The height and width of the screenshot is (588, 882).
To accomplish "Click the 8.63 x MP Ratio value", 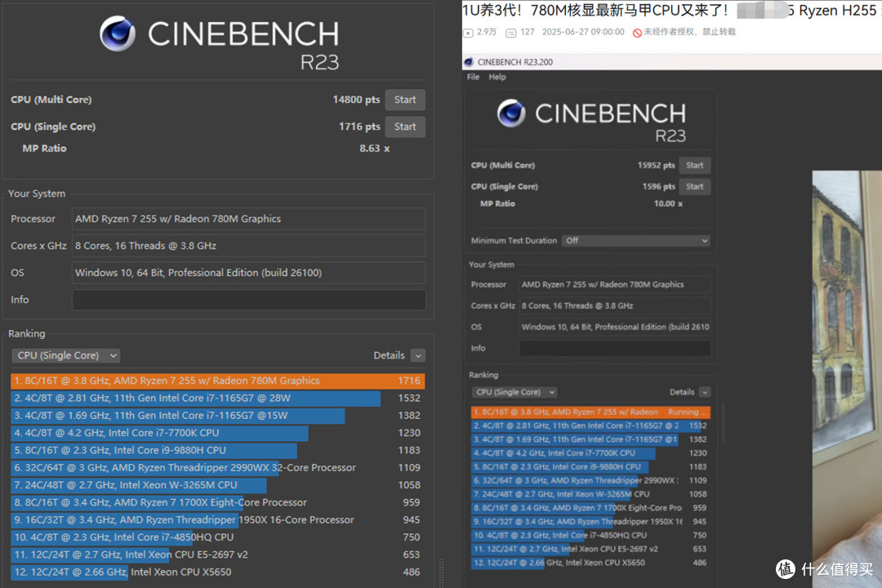I will 375,149.
